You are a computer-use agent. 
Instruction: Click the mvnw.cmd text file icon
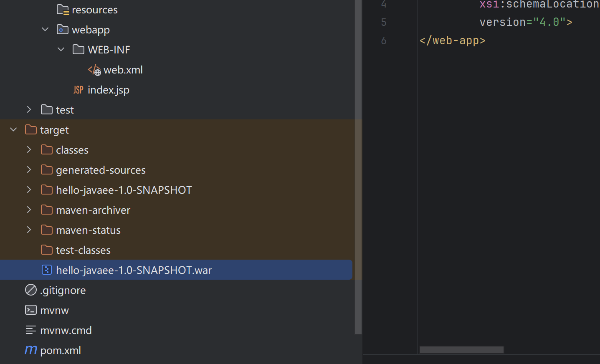click(31, 330)
